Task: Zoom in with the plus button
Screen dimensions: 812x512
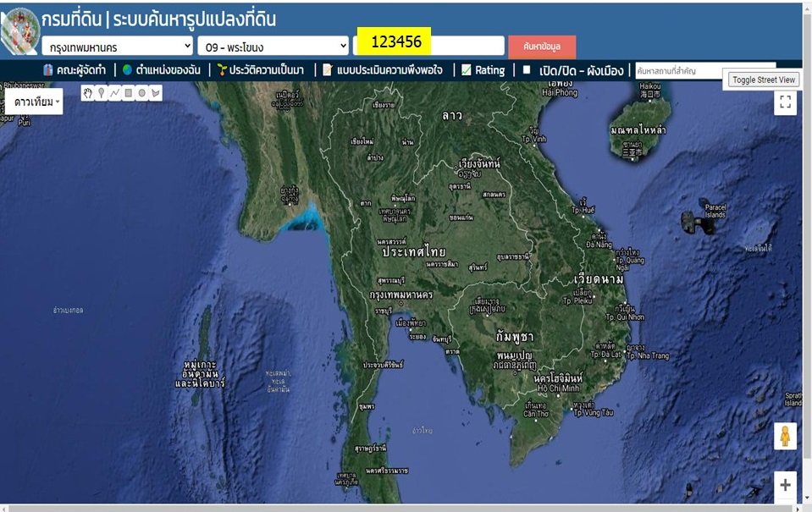Action: pos(785,485)
